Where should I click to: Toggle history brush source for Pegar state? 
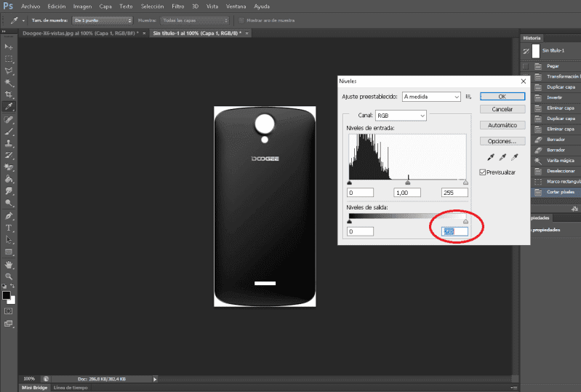click(526, 66)
